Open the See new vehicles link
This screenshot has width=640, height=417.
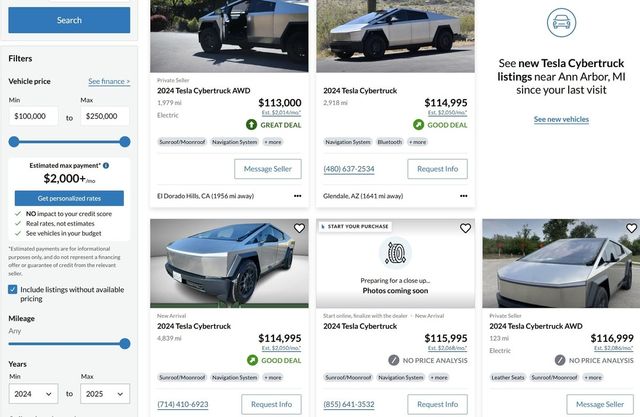[561, 119]
